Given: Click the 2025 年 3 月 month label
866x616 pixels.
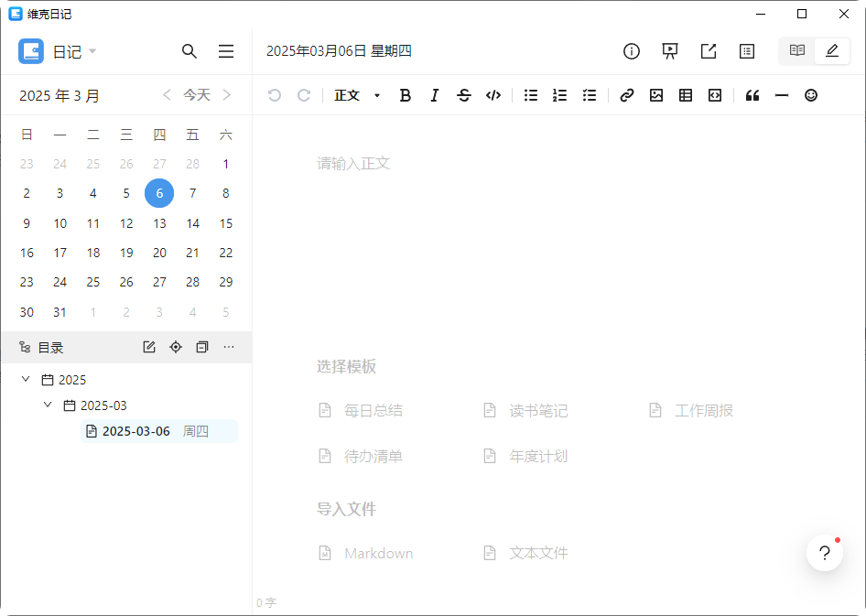Looking at the screenshot, I should pos(60,95).
